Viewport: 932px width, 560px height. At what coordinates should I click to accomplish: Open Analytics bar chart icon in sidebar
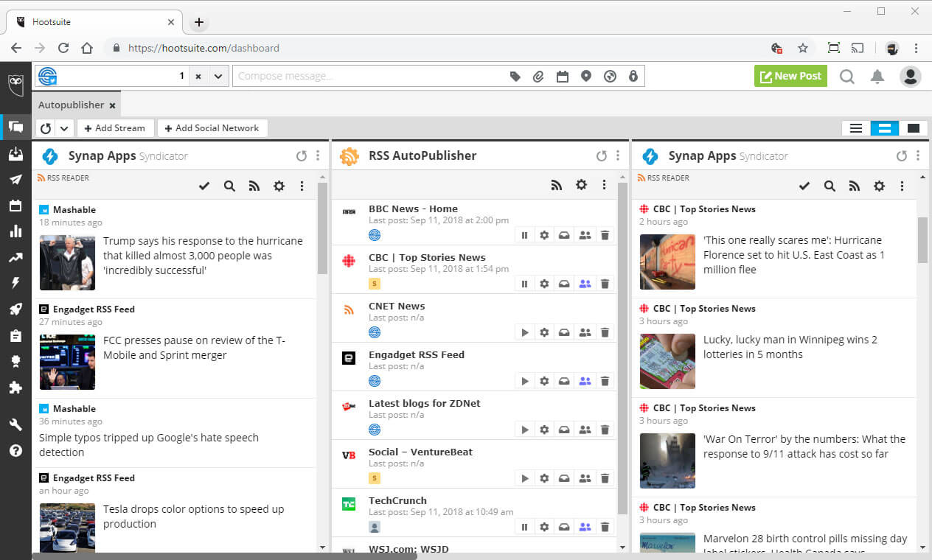point(15,231)
